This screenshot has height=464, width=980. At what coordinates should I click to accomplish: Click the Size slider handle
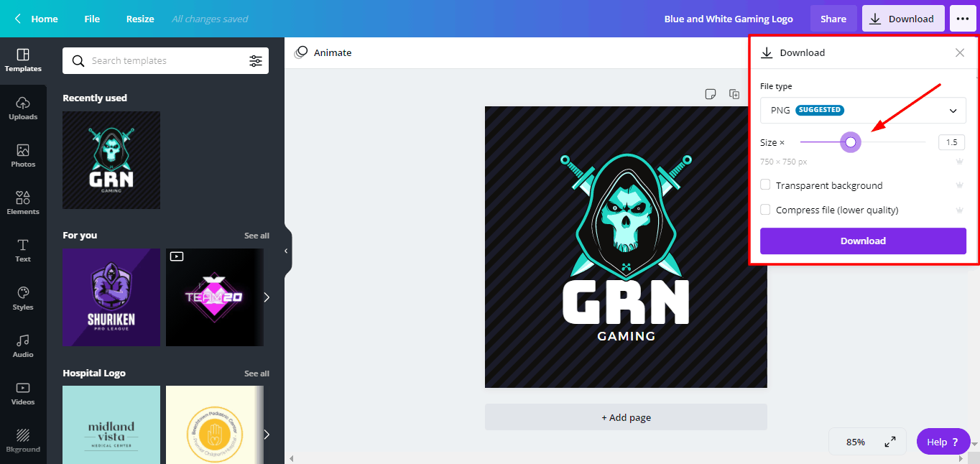click(851, 142)
